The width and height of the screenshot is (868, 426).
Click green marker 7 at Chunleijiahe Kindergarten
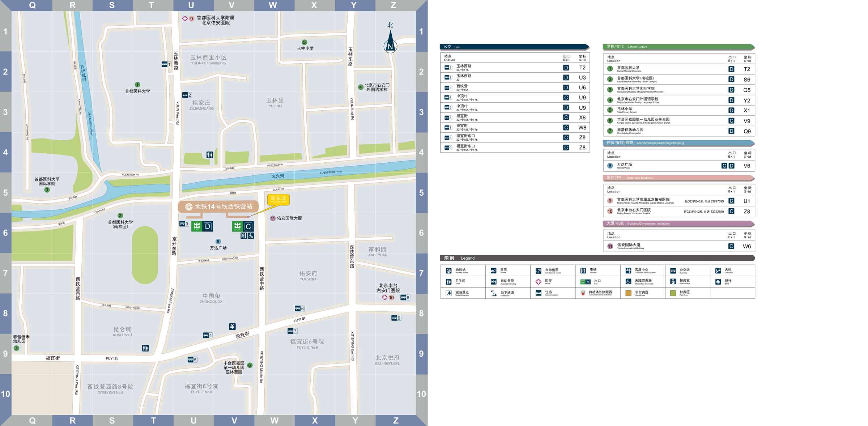(16, 348)
